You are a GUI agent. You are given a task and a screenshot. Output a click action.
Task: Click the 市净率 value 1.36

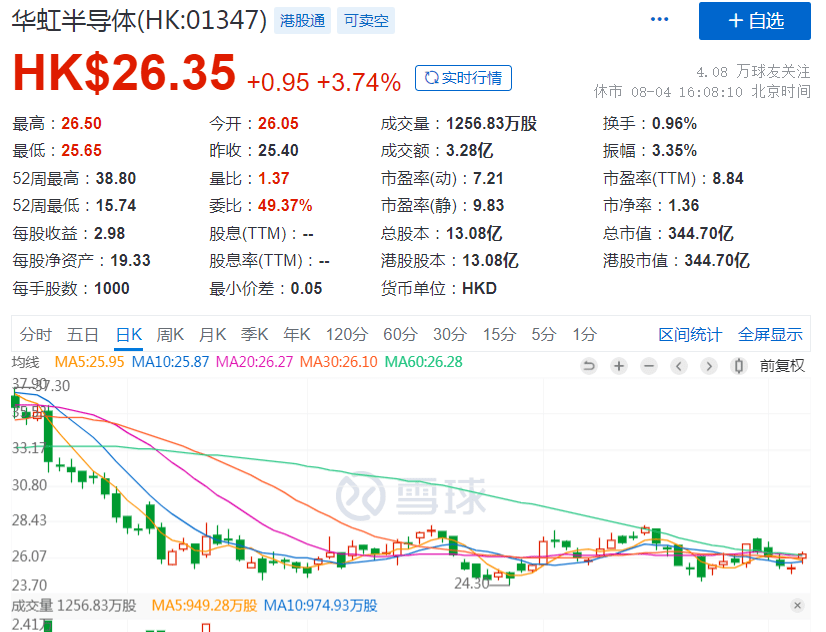tap(684, 205)
